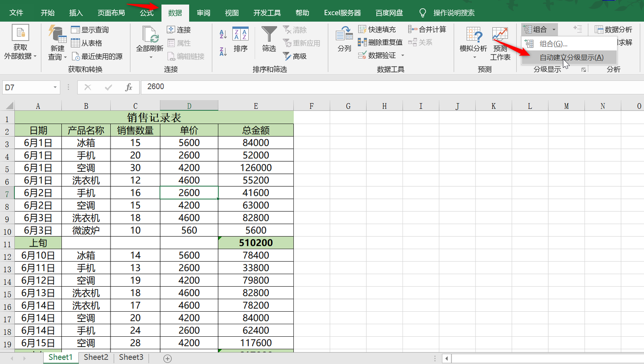
Task: Select the 总金额 header cell
Action: pyautogui.click(x=256, y=130)
